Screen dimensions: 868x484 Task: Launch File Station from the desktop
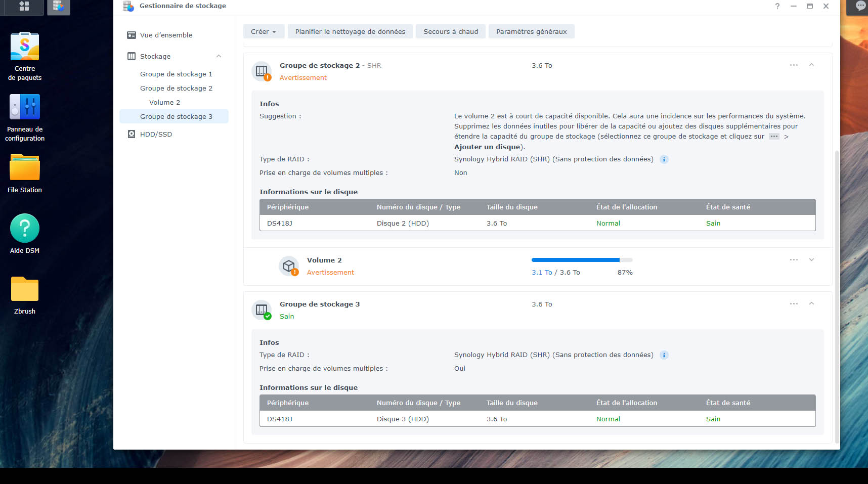[25, 167]
